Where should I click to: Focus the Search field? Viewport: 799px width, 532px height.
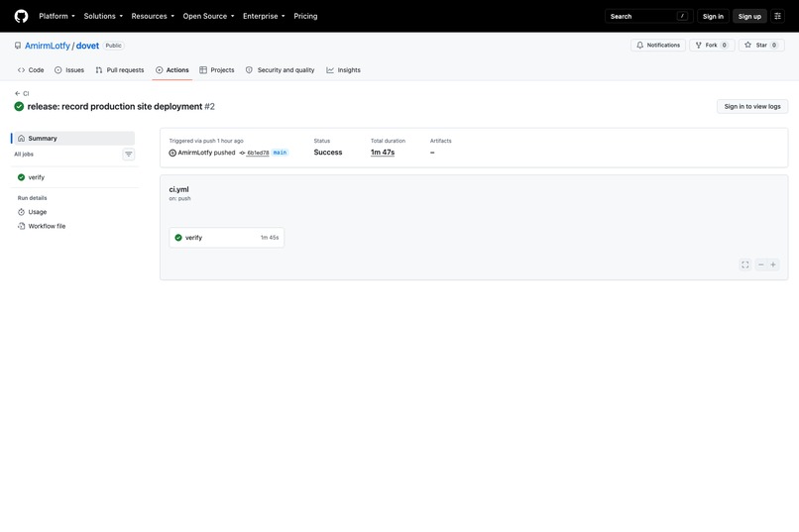tap(648, 16)
